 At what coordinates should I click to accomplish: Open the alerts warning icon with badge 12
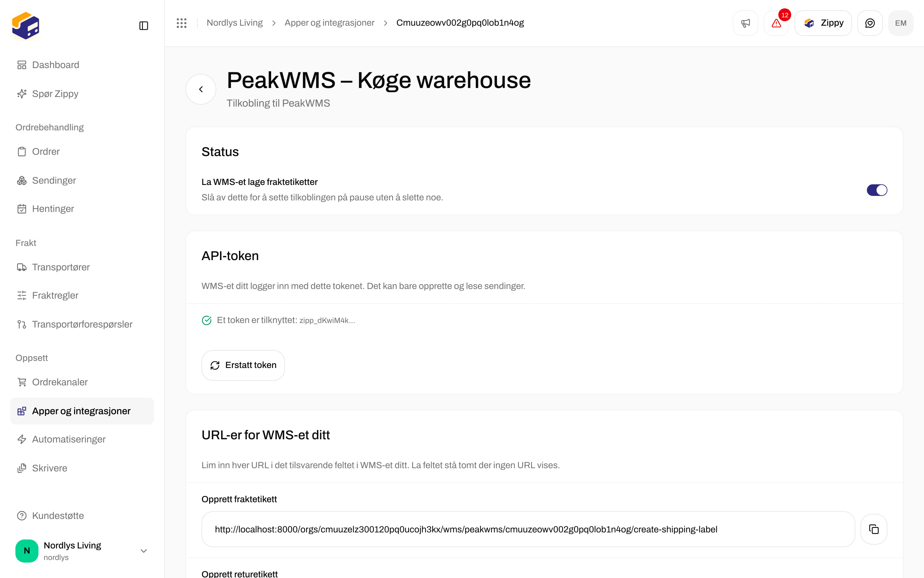[x=776, y=23]
